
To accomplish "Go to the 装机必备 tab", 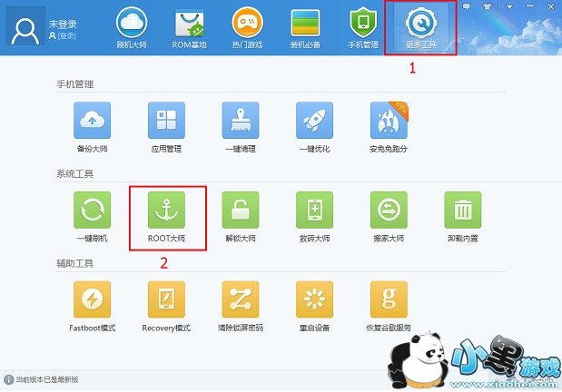I will 305,28.
